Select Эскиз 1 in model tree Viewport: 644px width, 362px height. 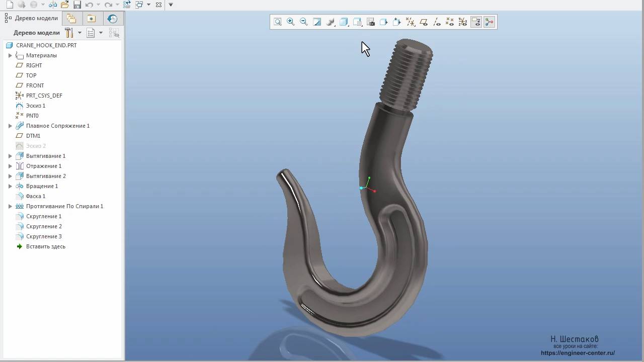click(x=36, y=106)
